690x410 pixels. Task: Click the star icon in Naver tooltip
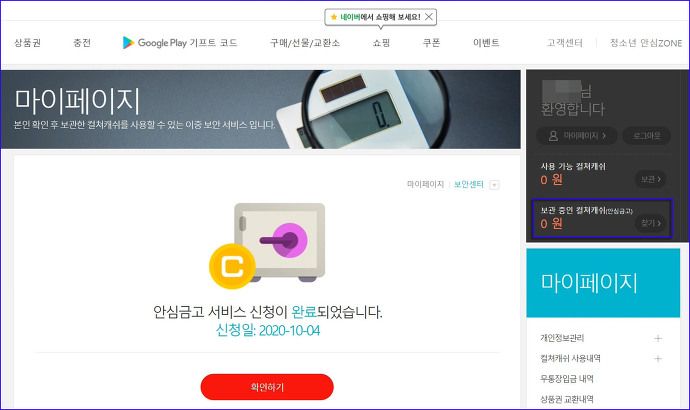[x=334, y=17]
